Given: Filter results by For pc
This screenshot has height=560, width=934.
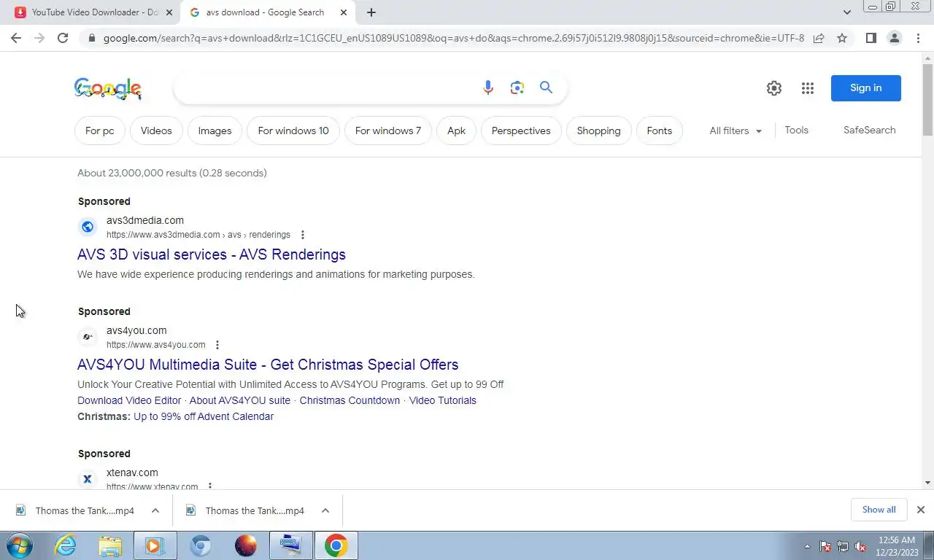Looking at the screenshot, I should pyautogui.click(x=100, y=131).
